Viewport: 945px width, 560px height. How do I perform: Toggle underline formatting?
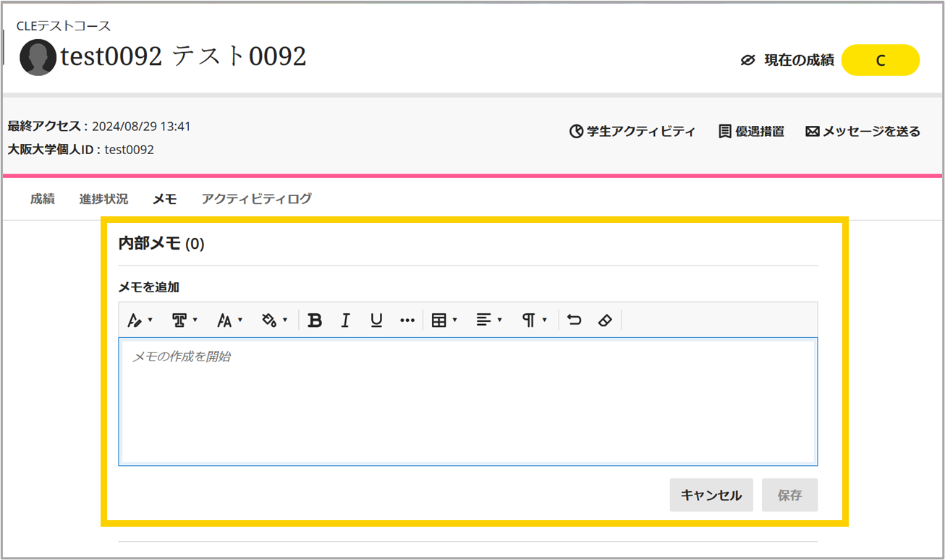pos(376,321)
